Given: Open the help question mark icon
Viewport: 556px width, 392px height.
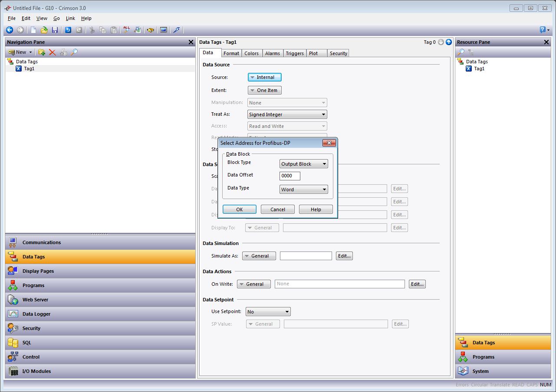Looking at the screenshot, I should (x=543, y=30).
